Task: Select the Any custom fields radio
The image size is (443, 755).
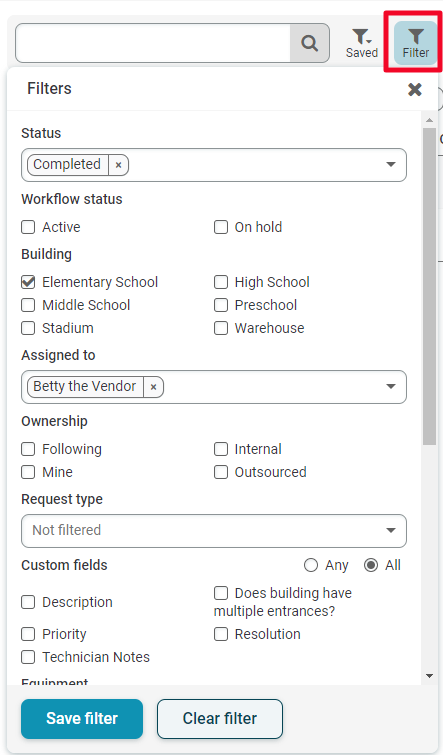Action: [x=311, y=565]
